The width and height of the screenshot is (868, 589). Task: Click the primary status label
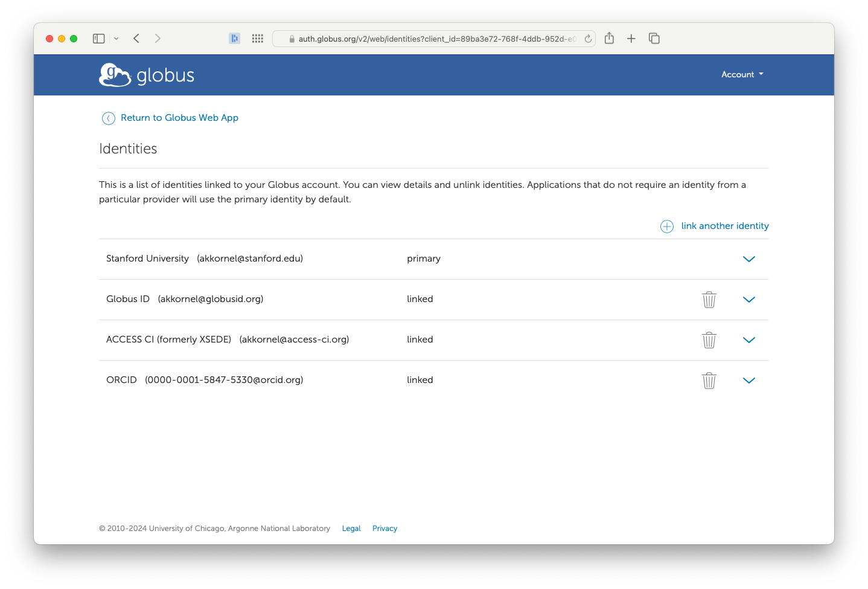424,259
